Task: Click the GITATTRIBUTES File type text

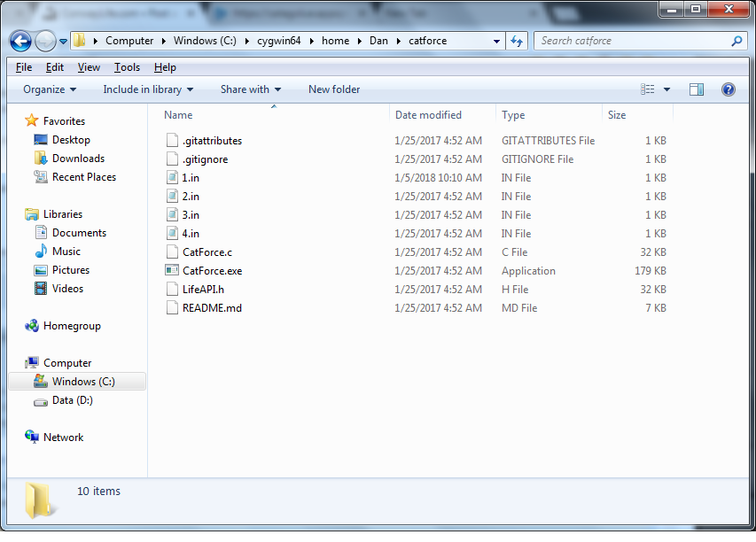Action: 549,141
